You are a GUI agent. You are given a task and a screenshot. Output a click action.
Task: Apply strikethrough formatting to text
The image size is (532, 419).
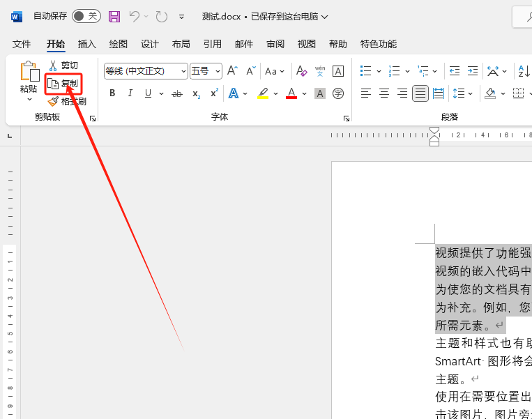pyautogui.click(x=177, y=93)
